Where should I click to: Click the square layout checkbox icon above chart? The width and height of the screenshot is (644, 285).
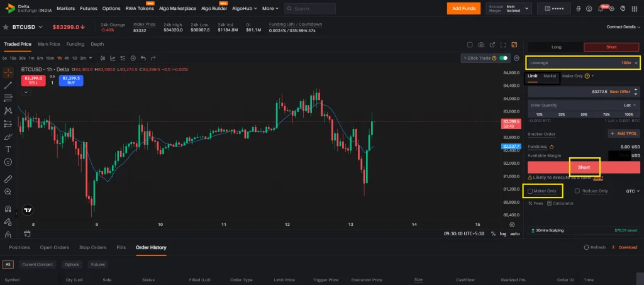[470, 45]
